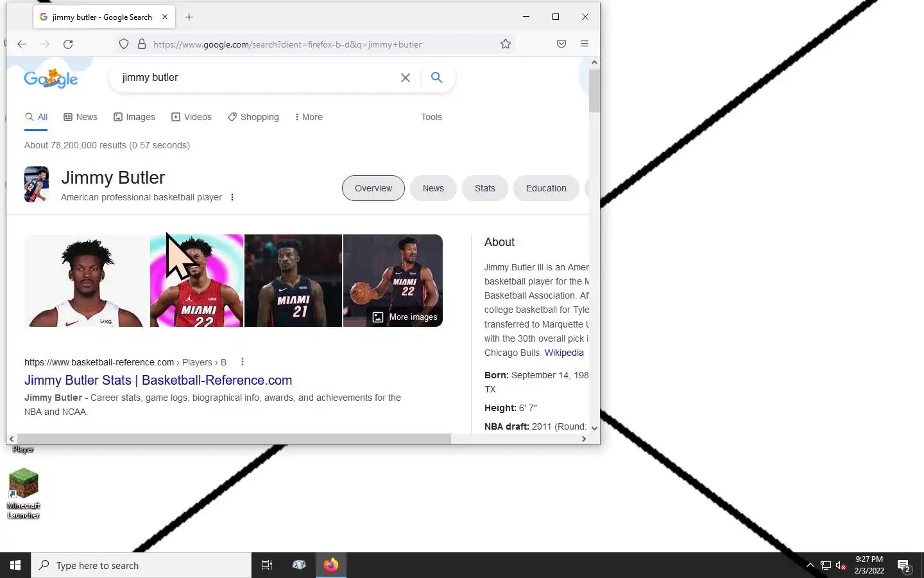
Task: Click inside the Google search input field
Action: coord(257,78)
